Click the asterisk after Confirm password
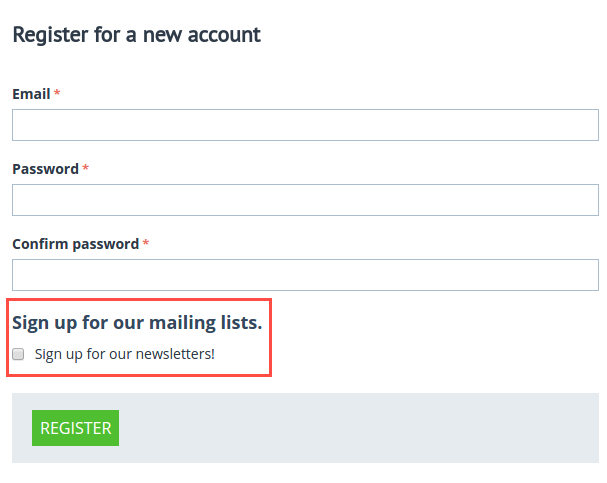The width and height of the screenshot is (607, 483). click(x=146, y=243)
